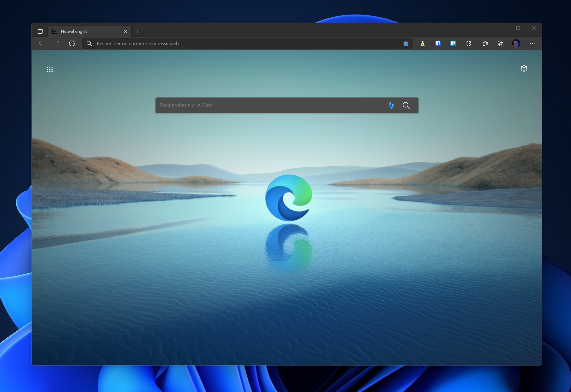The image size is (571, 392).
Task: Click the Bing logo in search box
Action: [x=392, y=105]
